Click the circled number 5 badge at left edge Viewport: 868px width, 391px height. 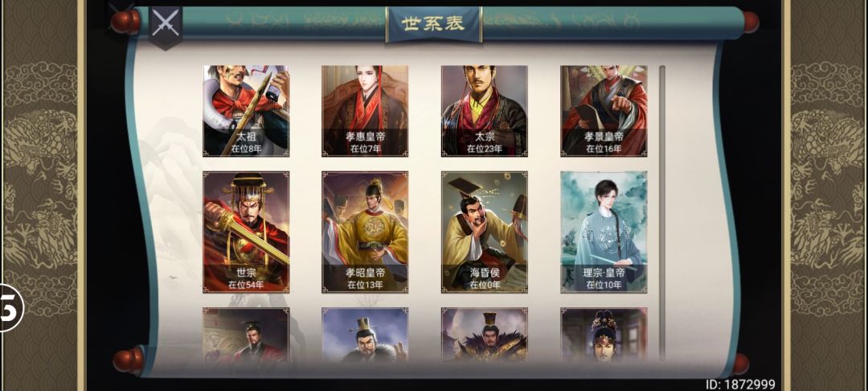tap(10, 308)
